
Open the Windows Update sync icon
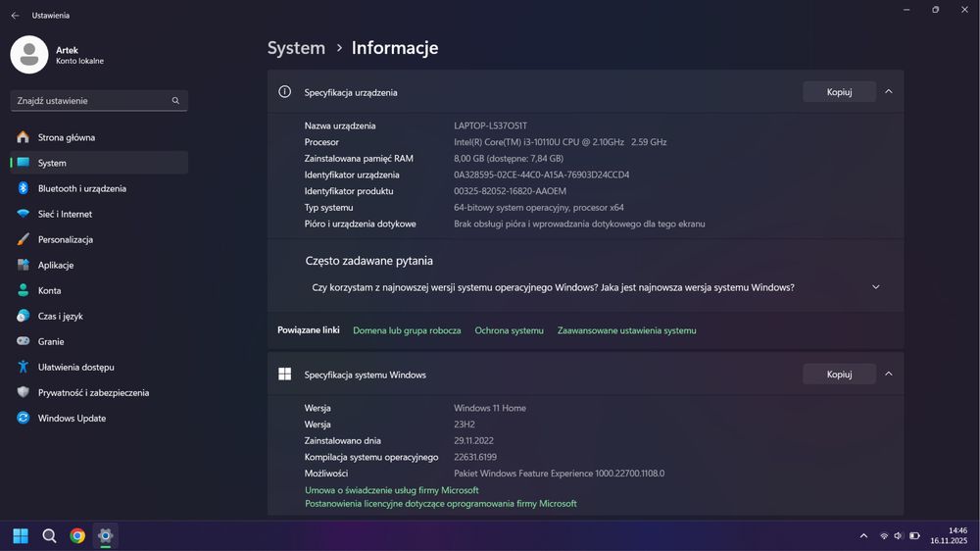click(x=24, y=418)
